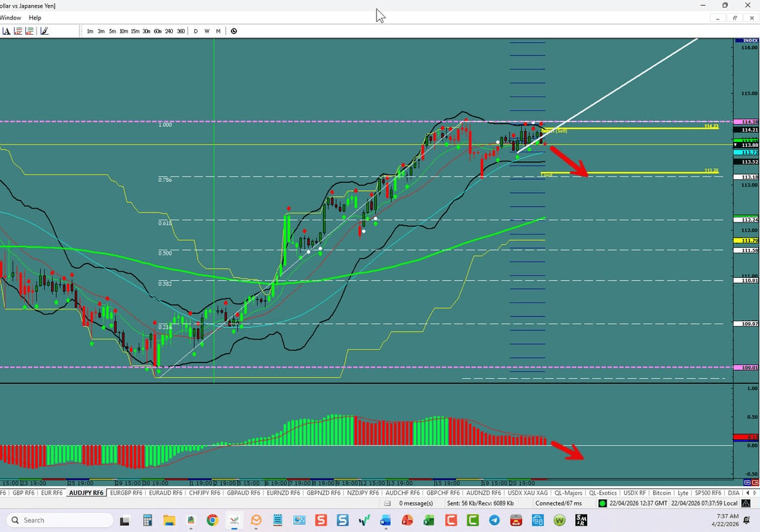Launch Telegram from the taskbar
This screenshot has height=532, width=760.
click(x=494, y=520)
